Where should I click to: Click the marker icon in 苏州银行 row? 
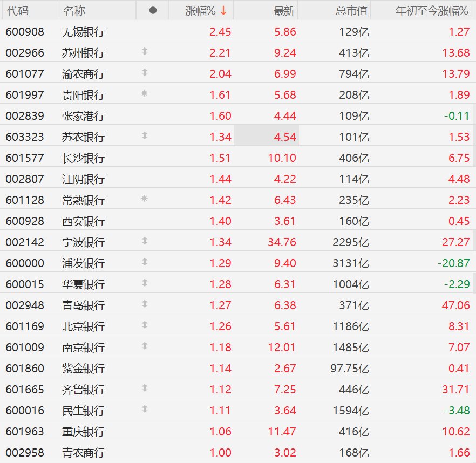coord(145,51)
